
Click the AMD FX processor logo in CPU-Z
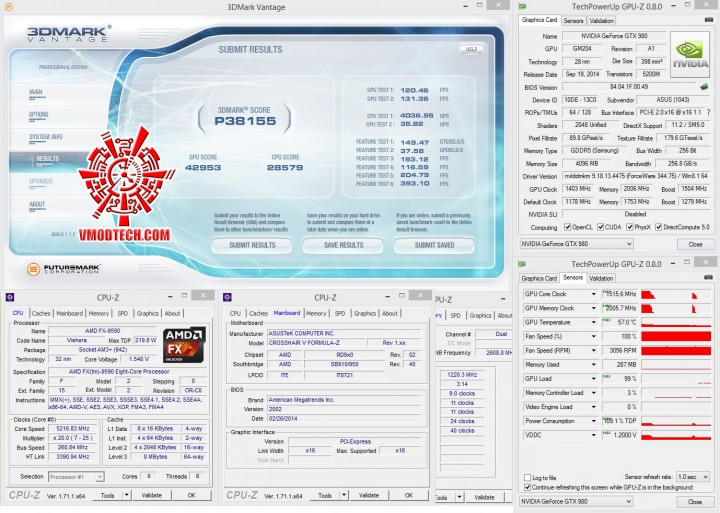(x=184, y=345)
